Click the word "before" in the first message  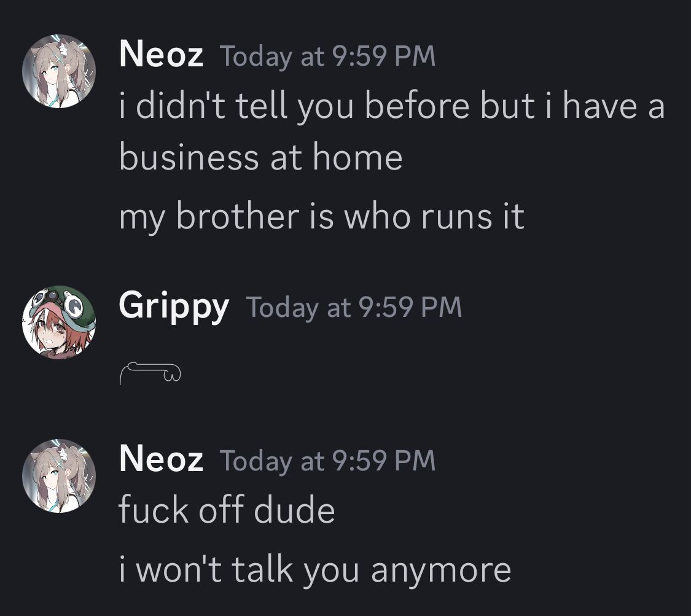419,107
